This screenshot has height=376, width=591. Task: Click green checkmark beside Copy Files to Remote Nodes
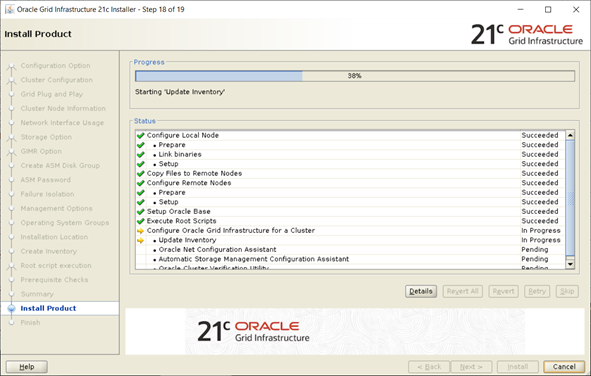141,173
